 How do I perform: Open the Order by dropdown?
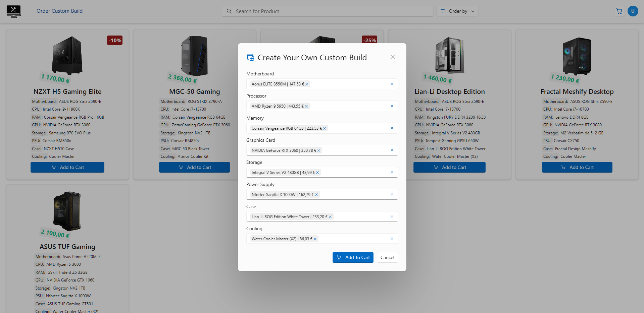click(x=457, y=11)
